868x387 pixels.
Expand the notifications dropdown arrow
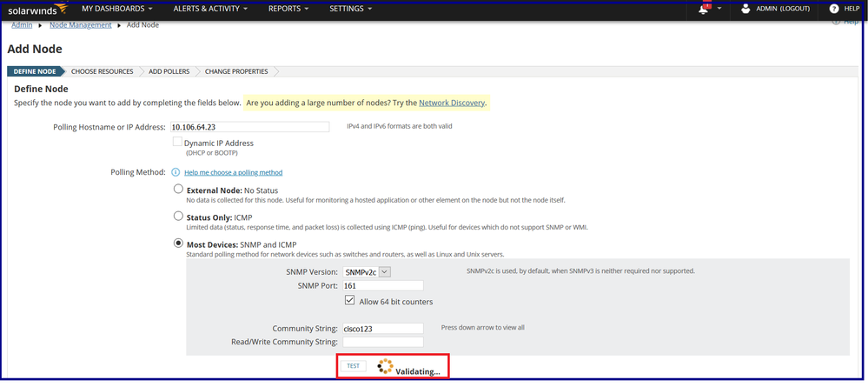(x=719, y=9)
